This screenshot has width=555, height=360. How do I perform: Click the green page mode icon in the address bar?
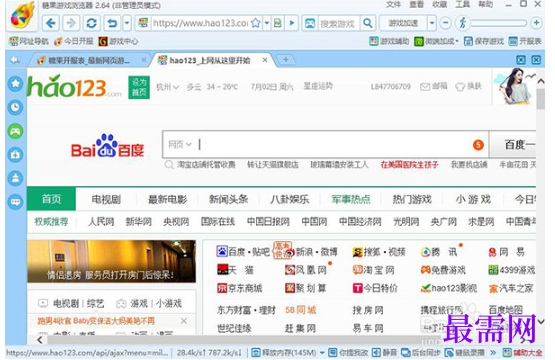[x=278, y=23]
